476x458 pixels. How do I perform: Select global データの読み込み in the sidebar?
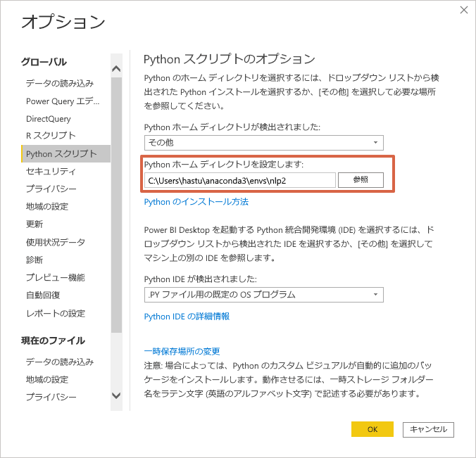point(59,83)
